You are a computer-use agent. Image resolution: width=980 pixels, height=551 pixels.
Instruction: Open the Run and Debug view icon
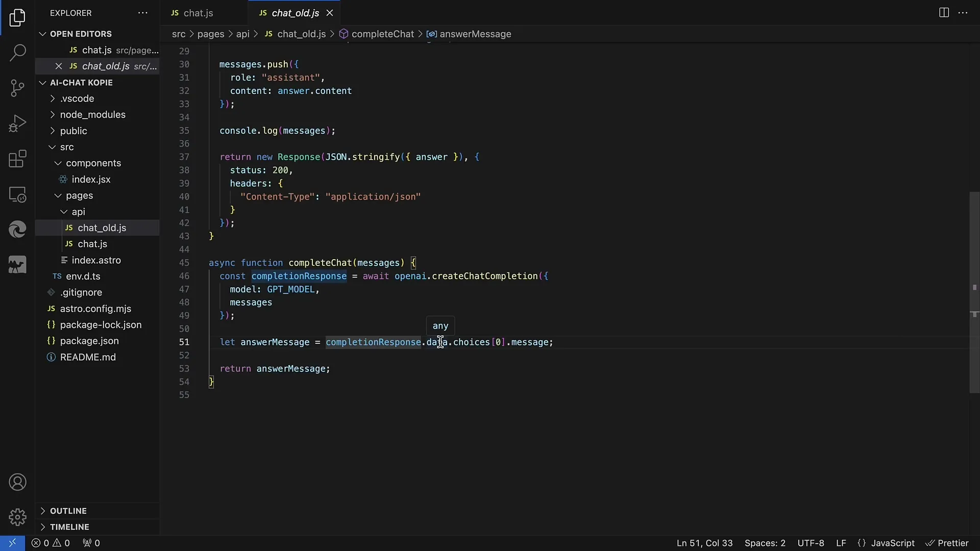tap(17, 123)
